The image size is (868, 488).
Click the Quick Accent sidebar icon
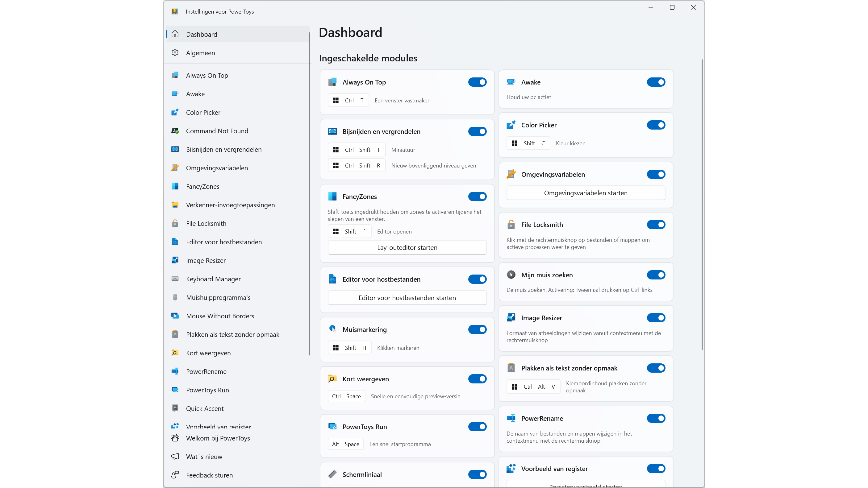point(175,408)
